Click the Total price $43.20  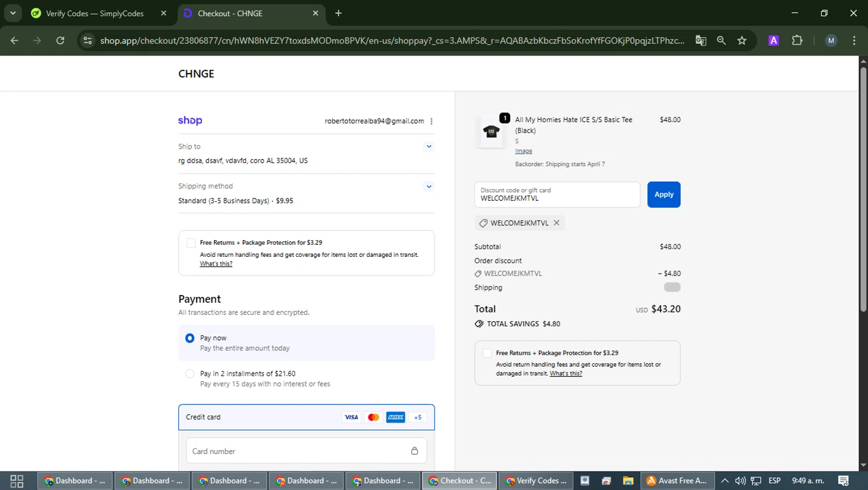665,309
